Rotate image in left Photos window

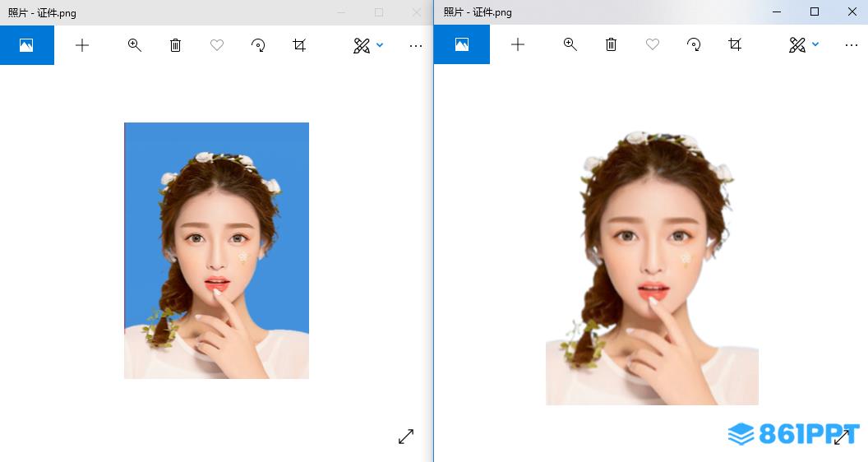click(258, 45)
